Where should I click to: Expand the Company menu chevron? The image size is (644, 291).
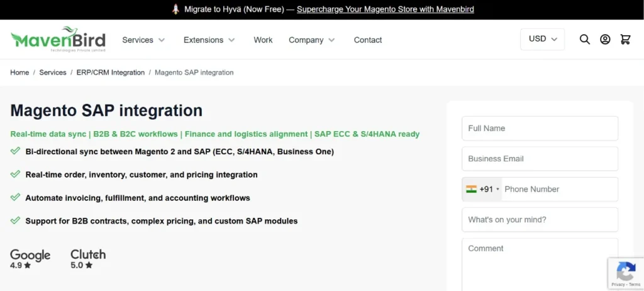pos(332,40)
